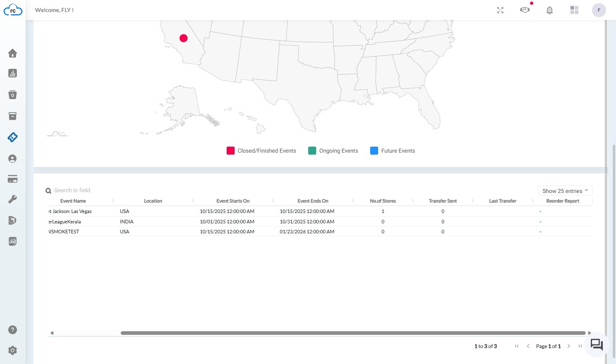Open the globe document sidebar icon
This screenshot has width=616, height=364.
(x=12, y=220)
